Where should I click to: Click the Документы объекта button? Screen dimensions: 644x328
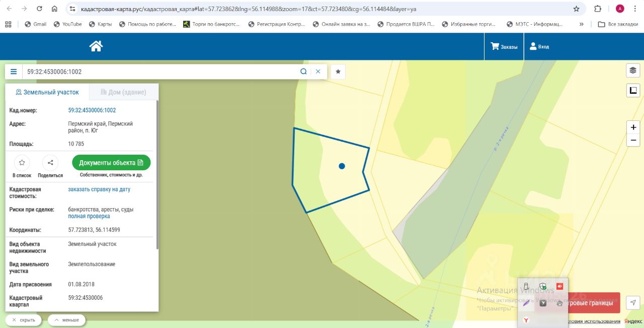click(111, 163)
